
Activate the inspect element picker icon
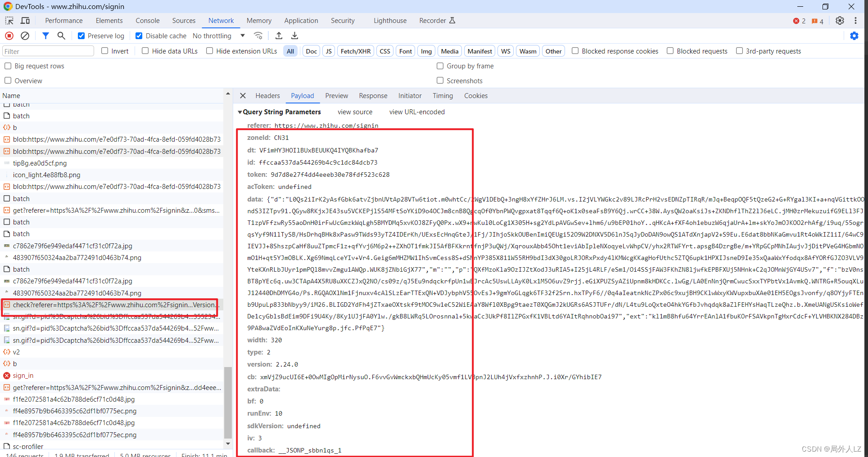(9, 21)
